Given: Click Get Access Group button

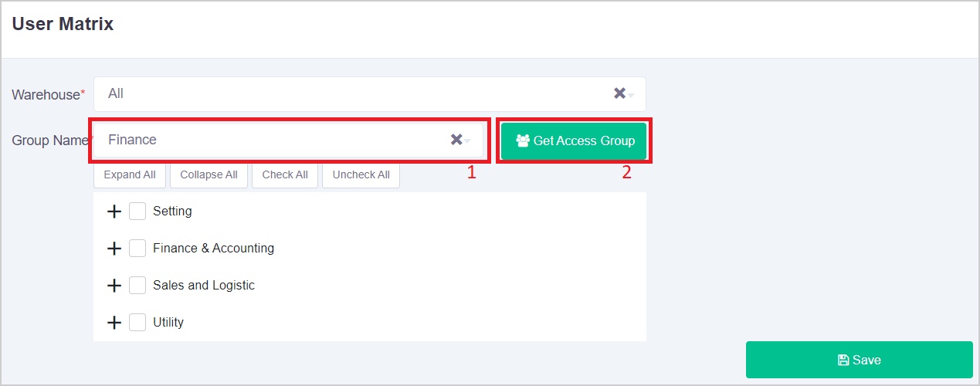Looking at the screenshot, I should [575, 141].
